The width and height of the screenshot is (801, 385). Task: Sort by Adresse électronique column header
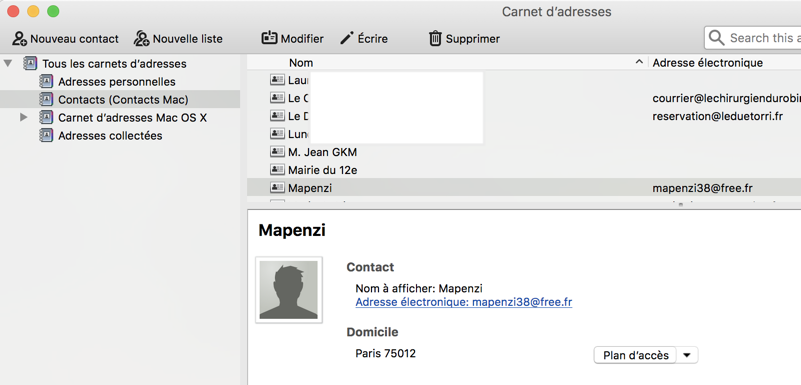click(x=708, y=63)
